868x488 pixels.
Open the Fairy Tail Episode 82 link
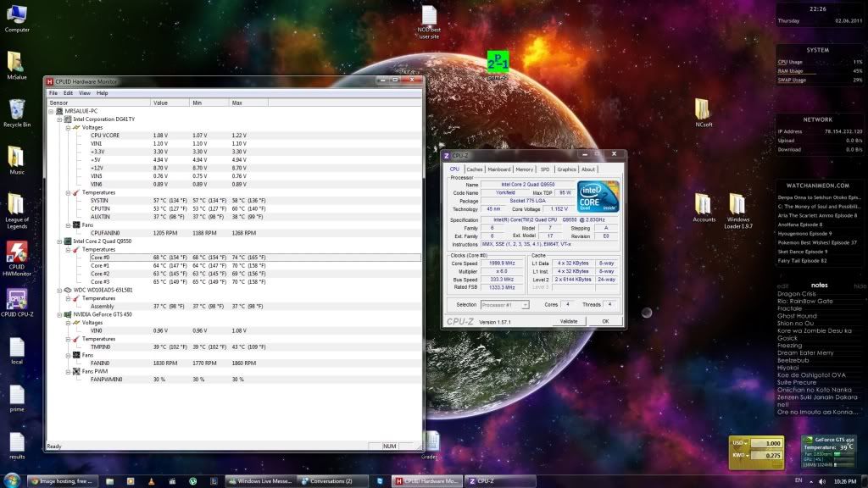802,261
